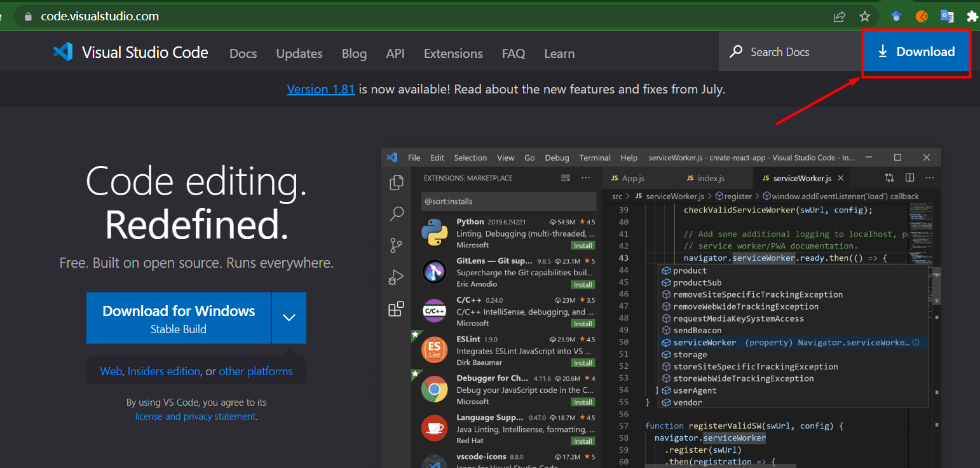Click the clear extensions filter icon in the Marketplace header
This screenshot has height=468, width=980.
point(566,178)
